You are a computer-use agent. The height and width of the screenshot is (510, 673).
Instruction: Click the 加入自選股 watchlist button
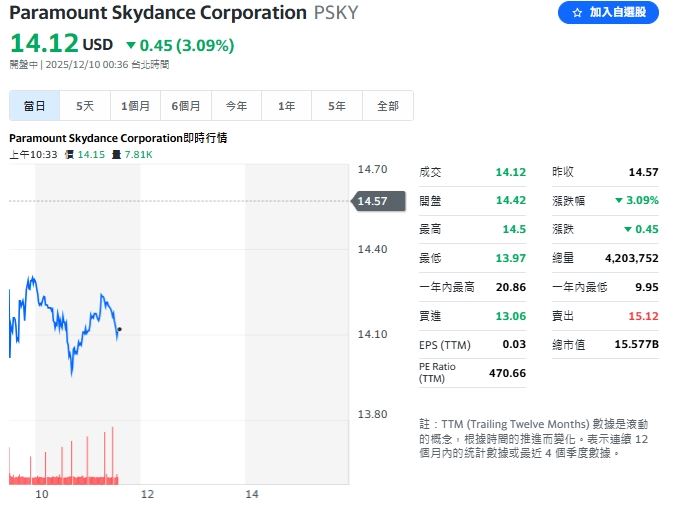click(607, 13)
